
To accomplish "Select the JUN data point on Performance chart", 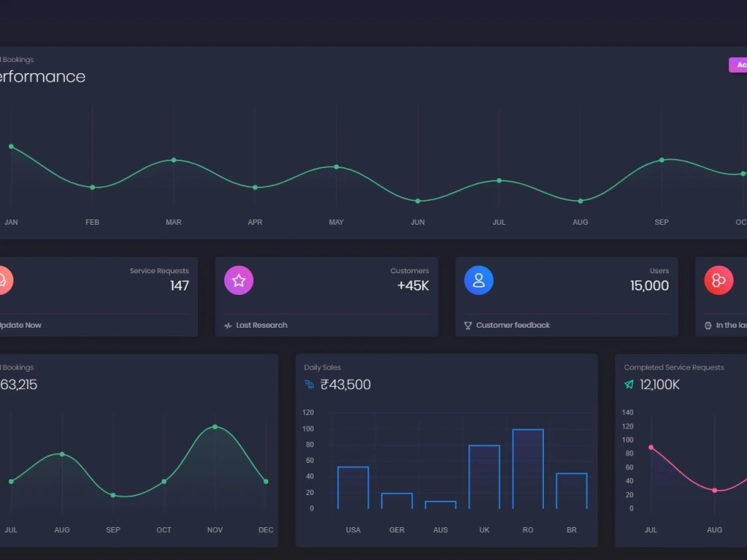I will [418, 201].
